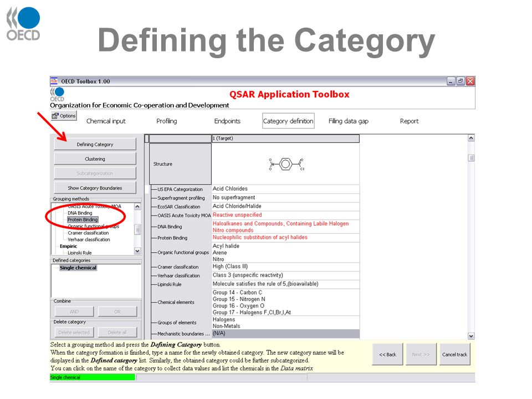Click the Delete selected button
The image size is (532, 399).
tap(74, 332)
